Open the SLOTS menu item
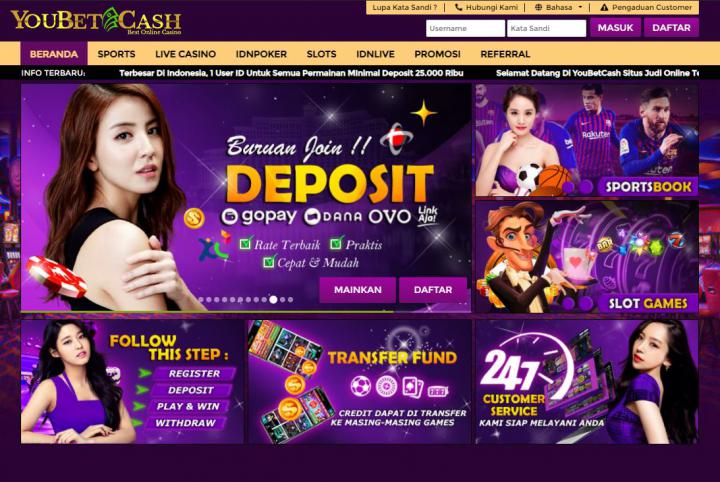Viewport: 720px width, 482px height. (321, 54)
